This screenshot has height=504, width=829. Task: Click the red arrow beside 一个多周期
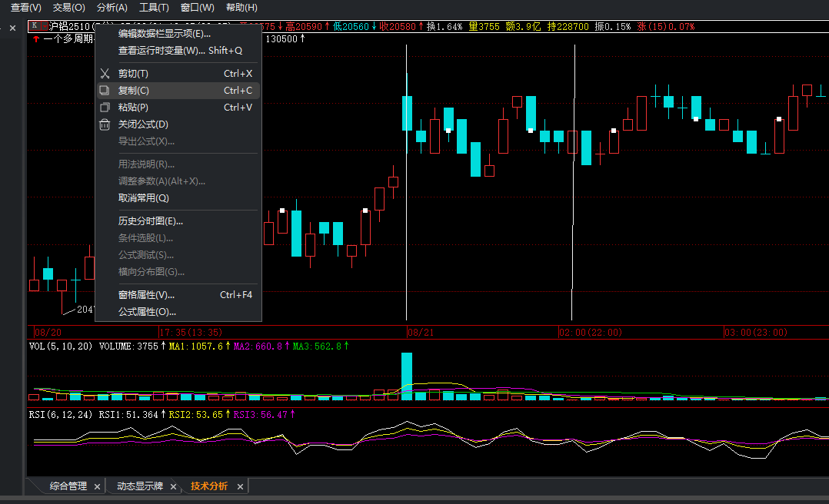click(36, 39)
